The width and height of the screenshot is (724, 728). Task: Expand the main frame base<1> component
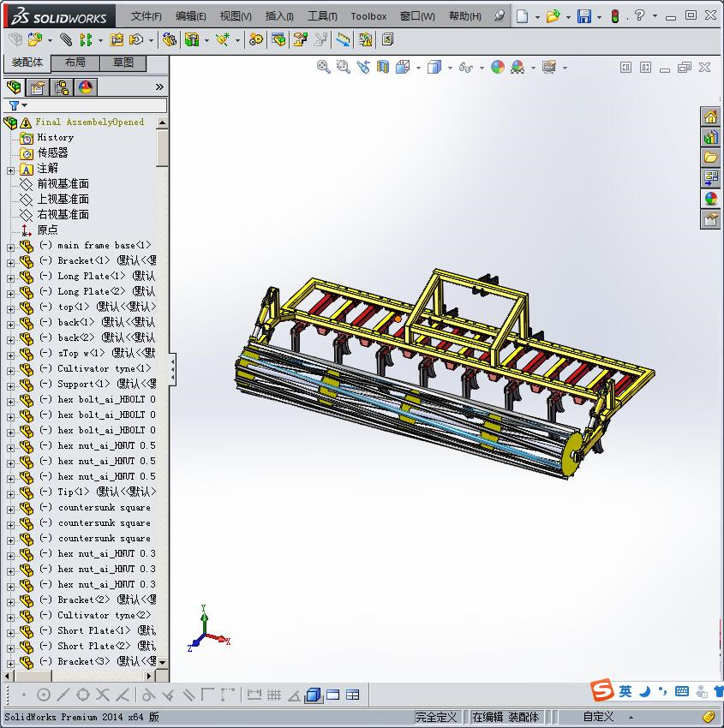point(10,248)
